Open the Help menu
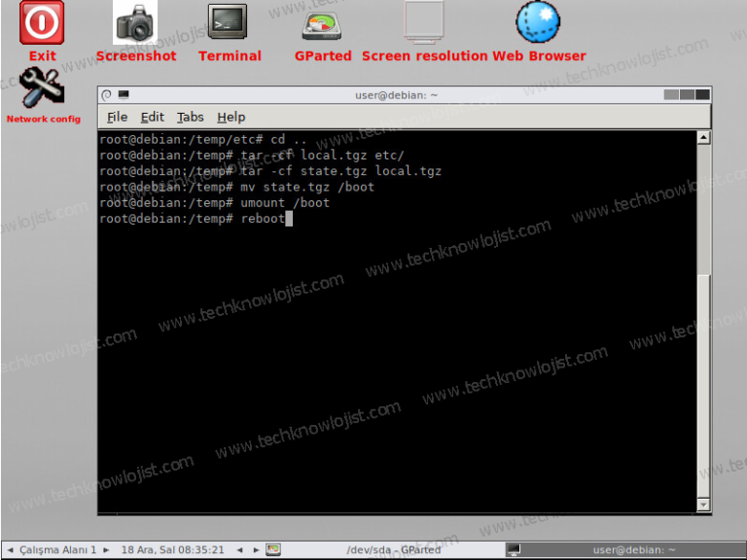 click(231, 117)
